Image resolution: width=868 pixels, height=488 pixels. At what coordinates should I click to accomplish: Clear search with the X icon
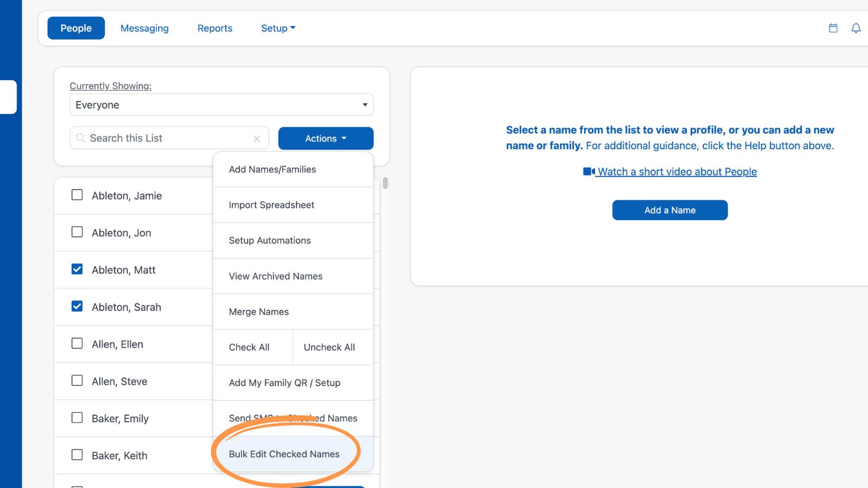[x=257, y=139]
